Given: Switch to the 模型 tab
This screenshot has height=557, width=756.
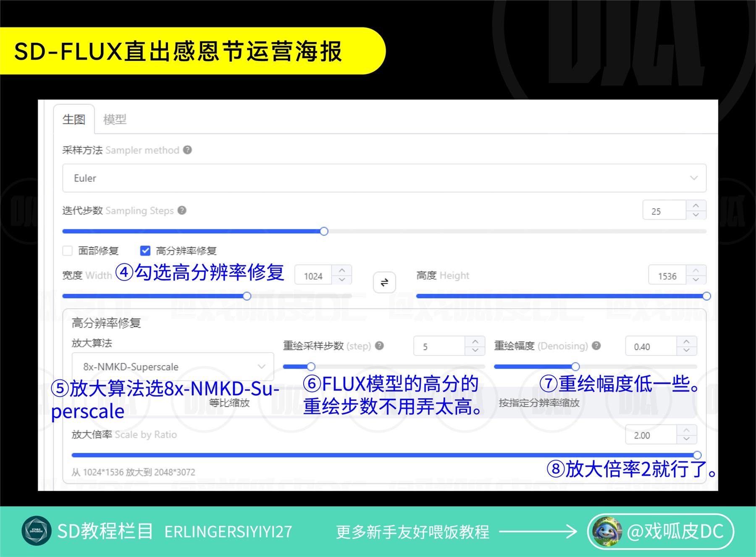Looking at the screenshot, I should pyautogui.click(x=115, y=120).
